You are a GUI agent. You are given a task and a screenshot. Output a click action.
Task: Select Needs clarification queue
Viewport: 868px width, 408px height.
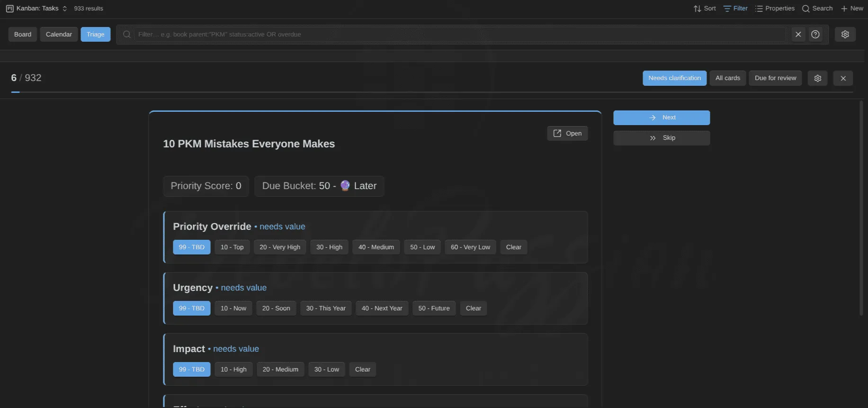pyautogui.click(x=674, y=78)
